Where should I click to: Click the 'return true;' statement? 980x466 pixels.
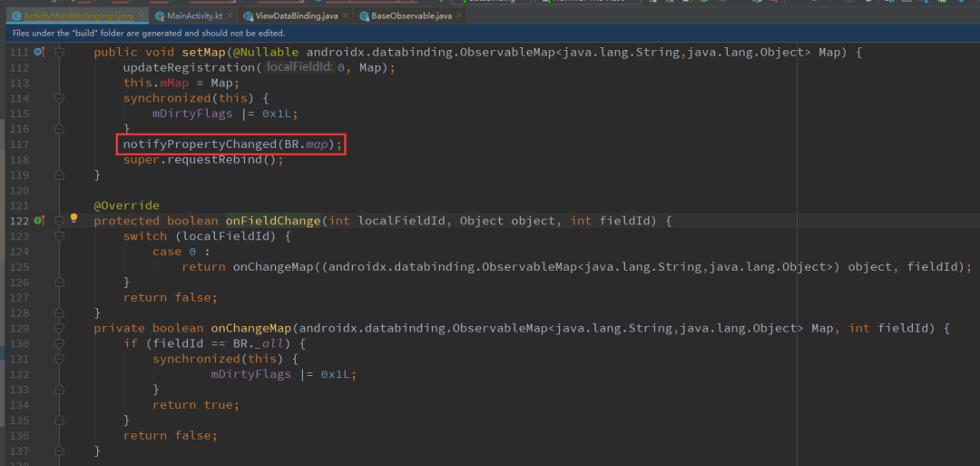pos(196,405)
